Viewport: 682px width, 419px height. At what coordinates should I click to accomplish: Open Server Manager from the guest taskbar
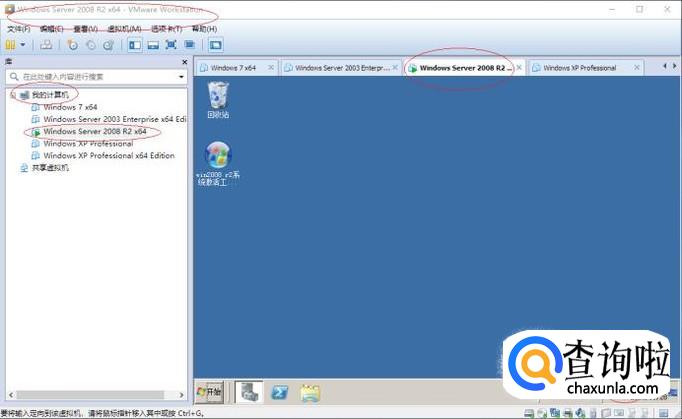tap(250, 392)
